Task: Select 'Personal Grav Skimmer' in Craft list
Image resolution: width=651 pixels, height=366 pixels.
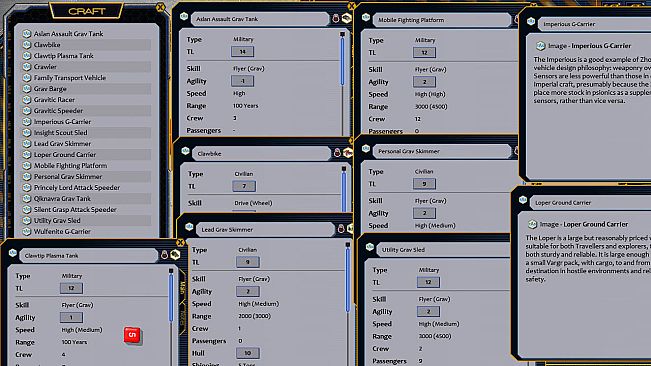Action: pos(68,177)
